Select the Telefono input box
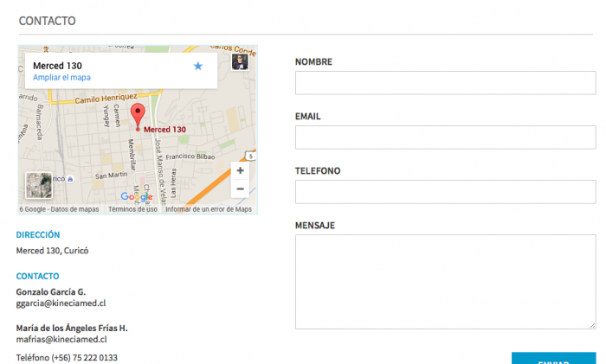 [x=445, y=192]
